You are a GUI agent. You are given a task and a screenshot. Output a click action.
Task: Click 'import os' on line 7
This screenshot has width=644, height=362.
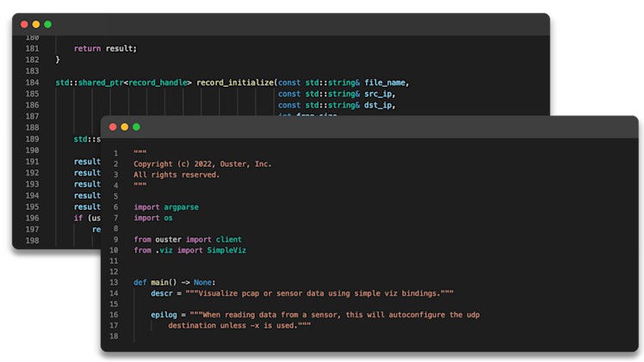pyautogui.click(x=153, y=218)
